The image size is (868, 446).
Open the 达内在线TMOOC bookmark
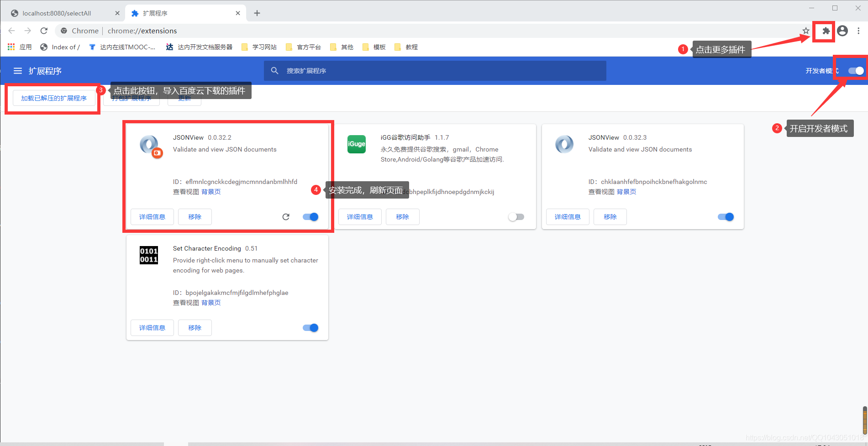(x=122, y=47)
